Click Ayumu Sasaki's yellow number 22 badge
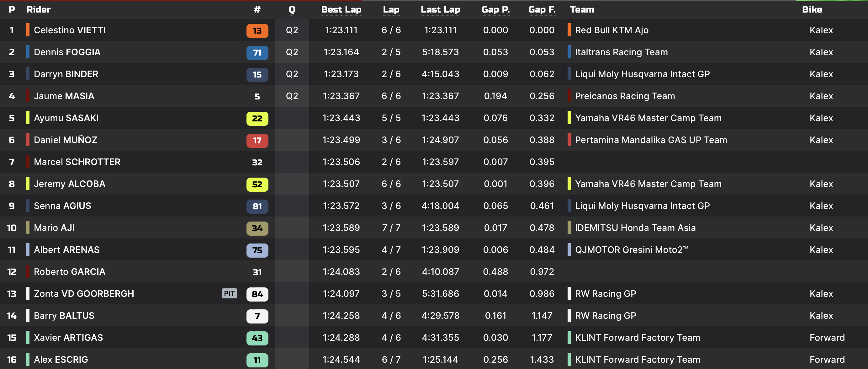 tap(257, 118)
